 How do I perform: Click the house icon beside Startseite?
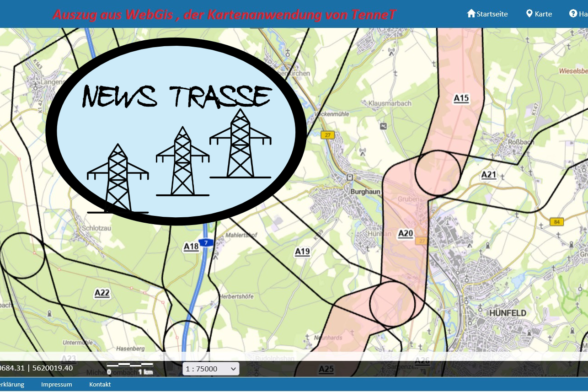point(471,13)
